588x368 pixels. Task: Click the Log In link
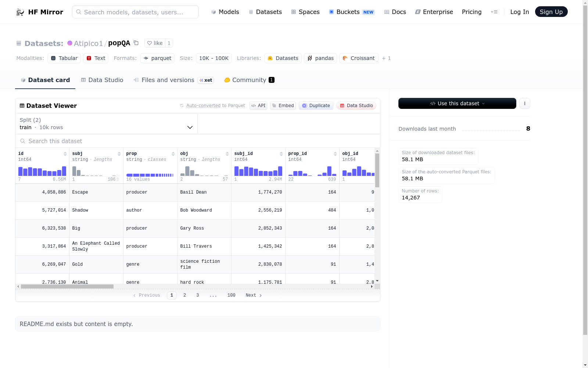pos(520,12)
